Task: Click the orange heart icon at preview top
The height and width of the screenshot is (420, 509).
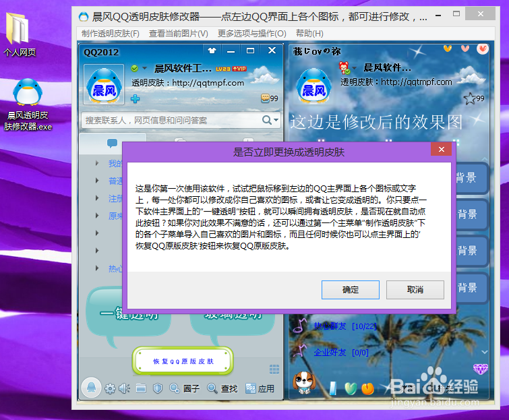Action: [448, 49]
